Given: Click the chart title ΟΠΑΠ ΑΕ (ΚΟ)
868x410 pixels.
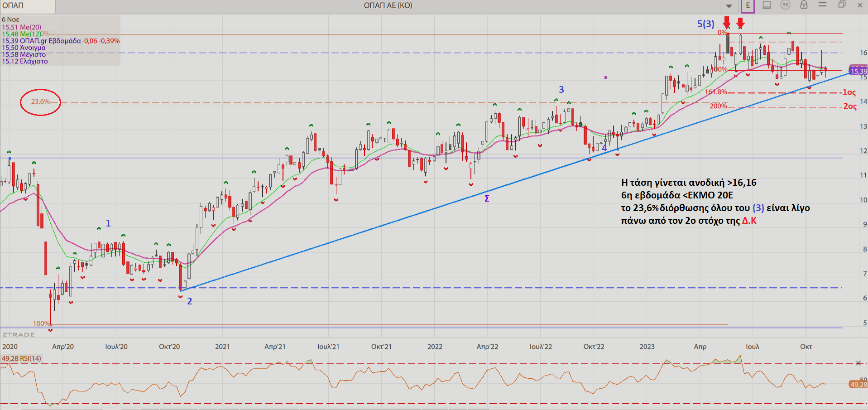Looking at the screenshot, I should (x=388, y=5).
